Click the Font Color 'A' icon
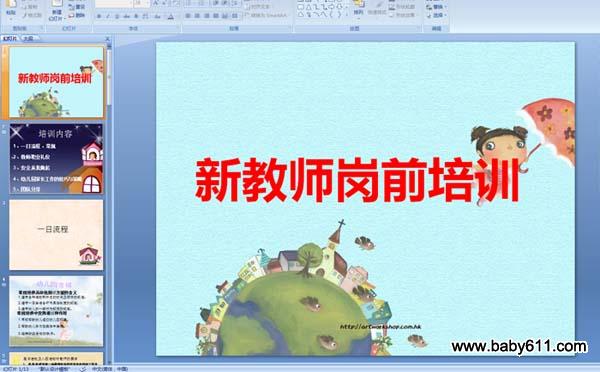 (171, 16)
